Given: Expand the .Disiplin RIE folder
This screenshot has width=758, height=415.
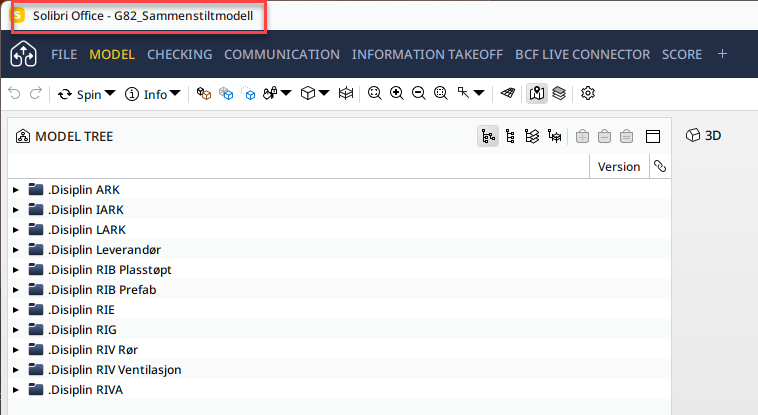Looking at the screenshot, I should point(15,310).
